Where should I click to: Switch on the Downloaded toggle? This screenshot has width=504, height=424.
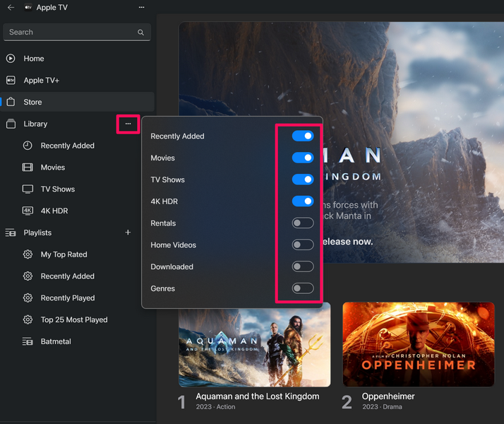coord(303,266)
